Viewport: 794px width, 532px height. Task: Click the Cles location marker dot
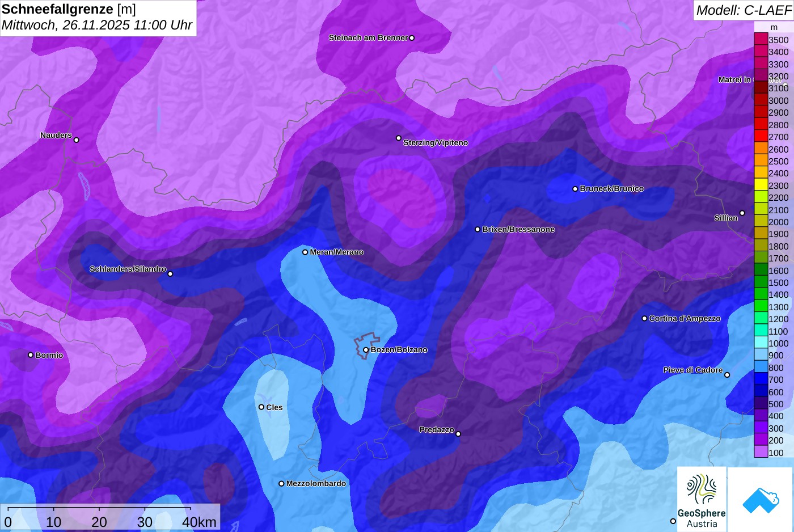click(261, 407)
